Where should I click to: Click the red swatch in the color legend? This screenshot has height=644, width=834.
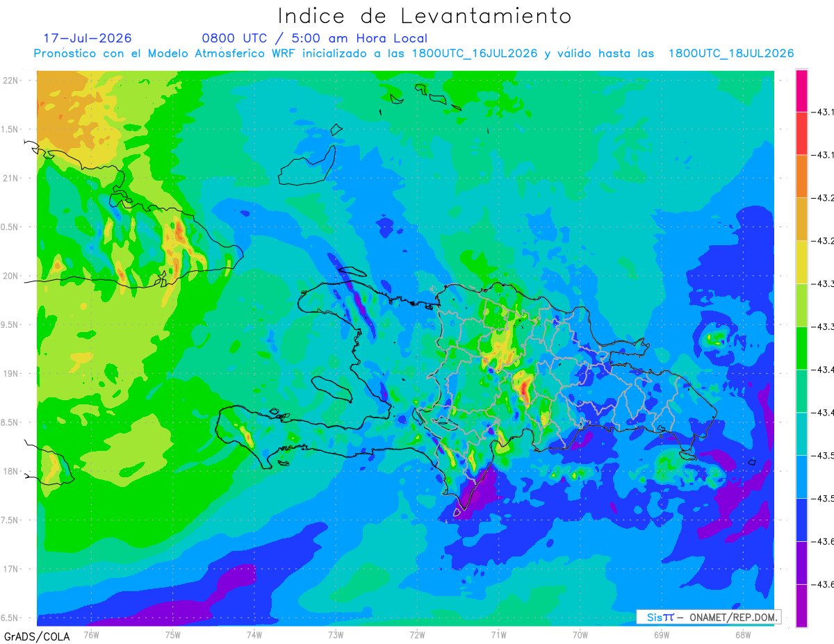click(x=801, y=133)
